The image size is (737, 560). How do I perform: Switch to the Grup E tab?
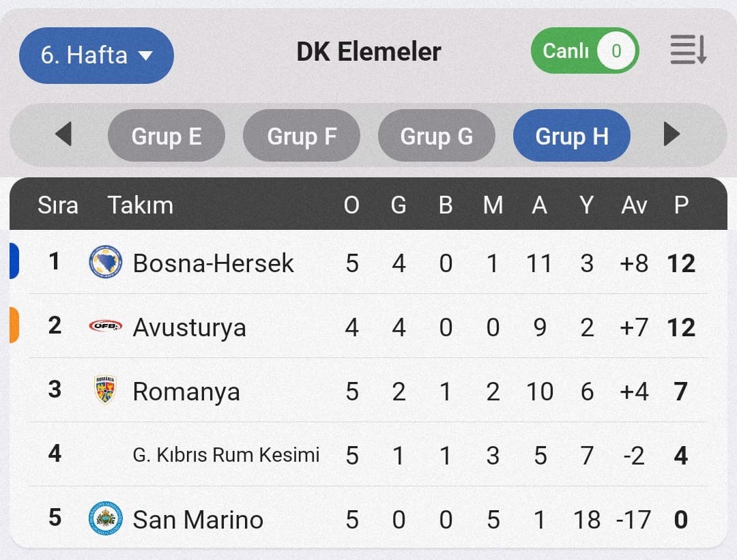(167, 135)
